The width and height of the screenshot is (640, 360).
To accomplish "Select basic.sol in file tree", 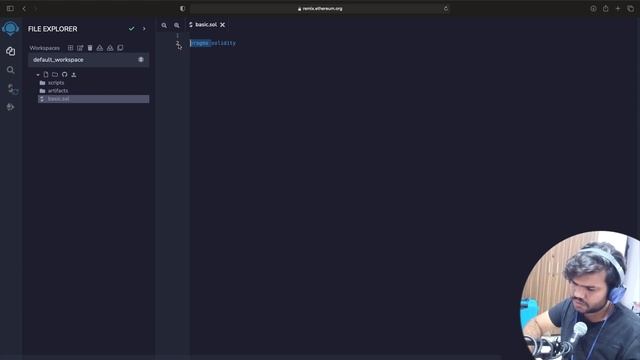I will tap(93, 99).
